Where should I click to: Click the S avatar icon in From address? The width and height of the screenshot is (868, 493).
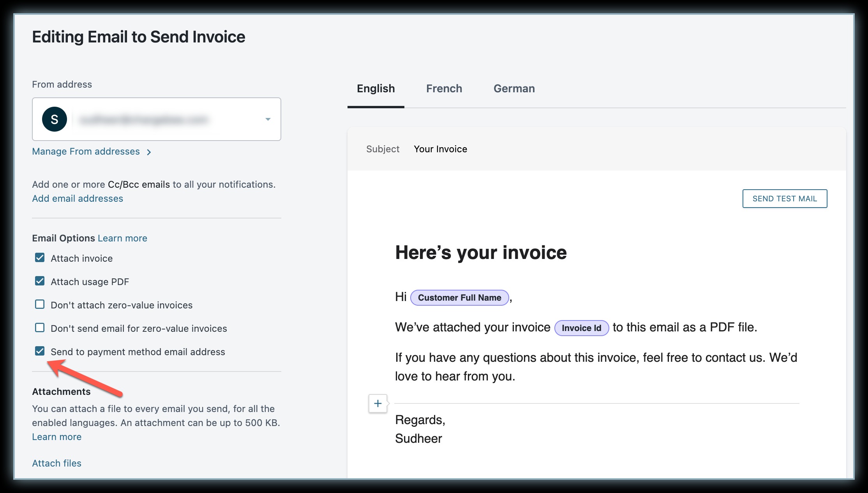54,119
